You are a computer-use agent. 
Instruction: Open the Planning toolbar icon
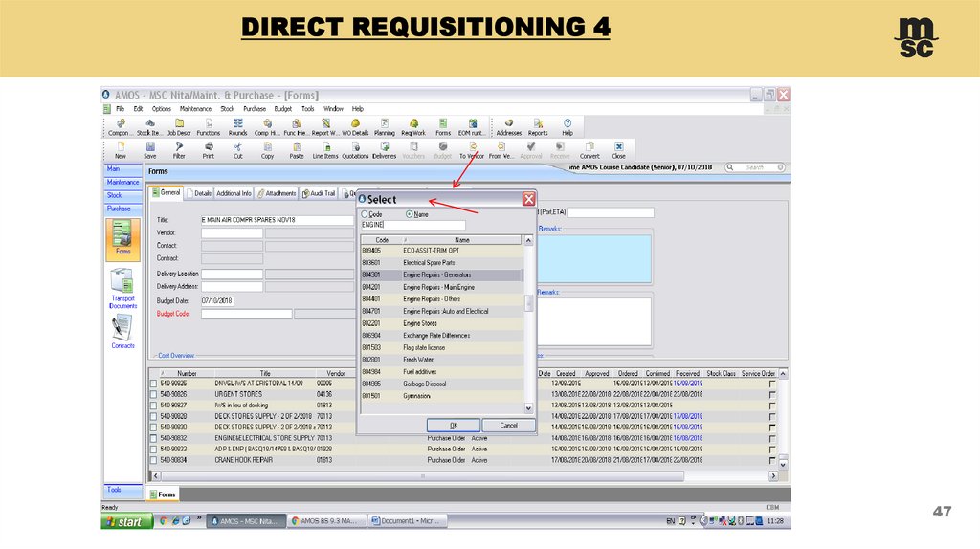[x=385, y=127]
